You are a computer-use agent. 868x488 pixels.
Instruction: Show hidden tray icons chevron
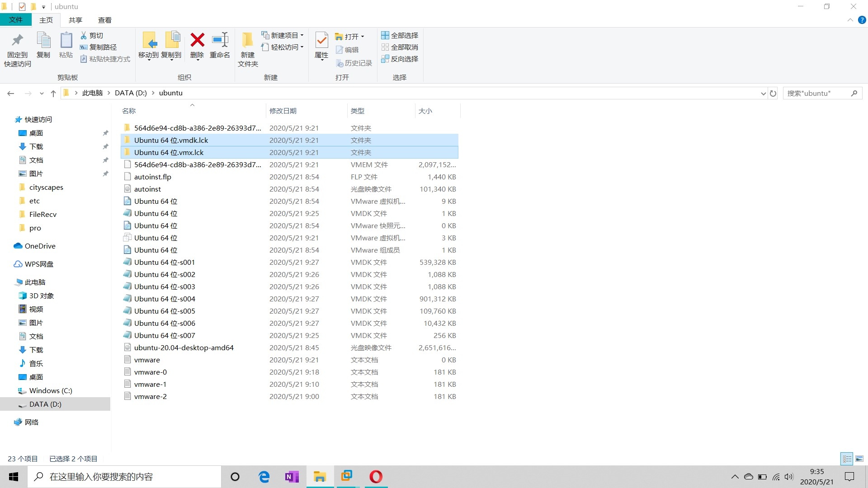click(x=735, y=477)
